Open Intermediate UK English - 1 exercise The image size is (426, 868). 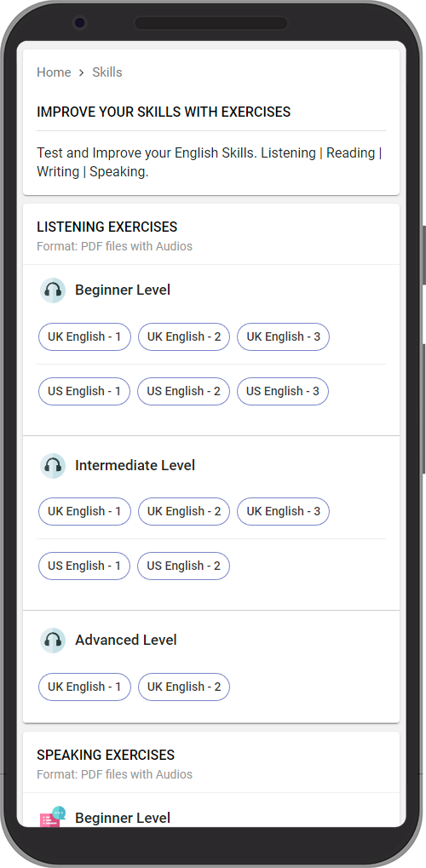pos(84,511)
